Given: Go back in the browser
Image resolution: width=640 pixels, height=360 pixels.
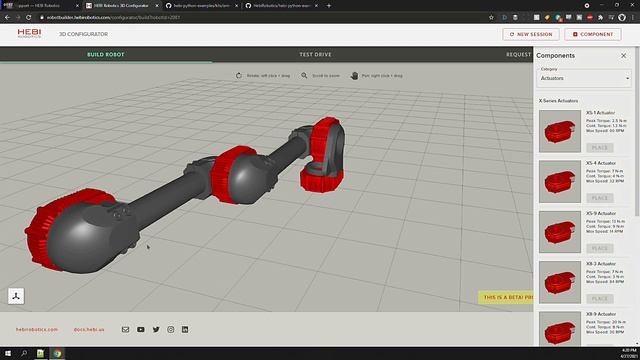Looking at the screenshot, I should point(7,18).
